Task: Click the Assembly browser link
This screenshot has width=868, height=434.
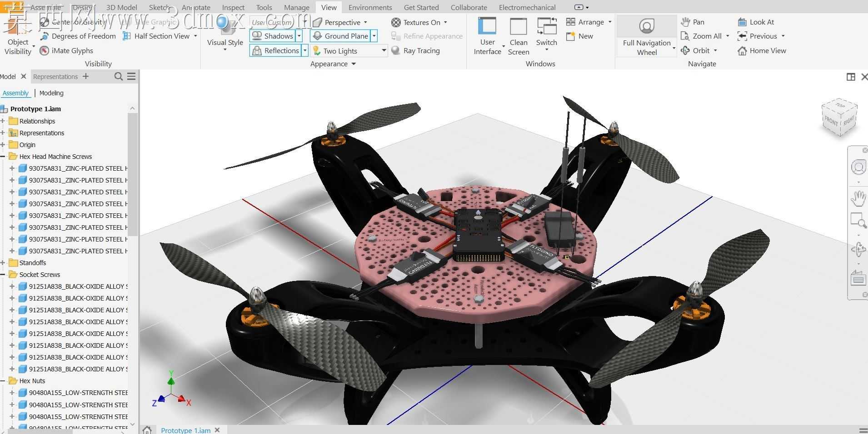Action: coord(15,93)
